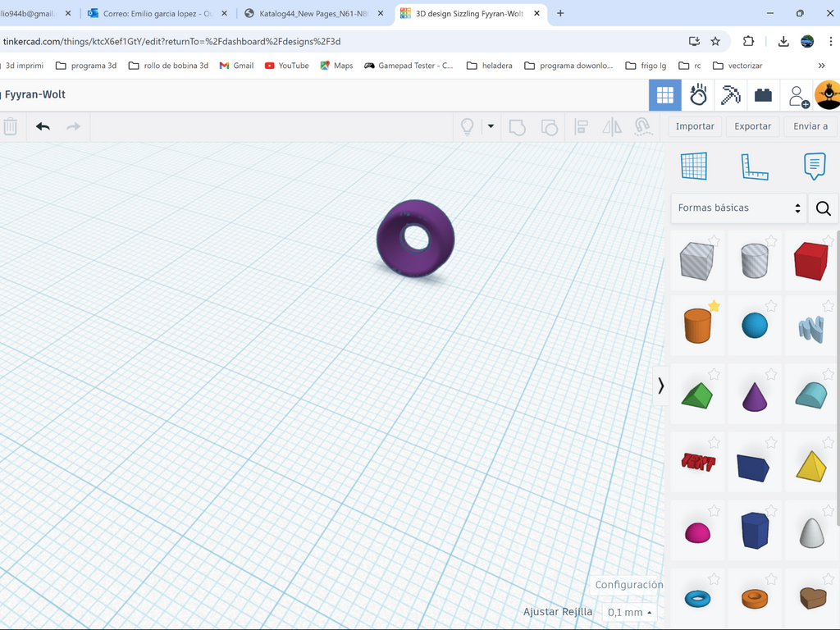Open the Gmail bookmark

click(x=236, y=66)
